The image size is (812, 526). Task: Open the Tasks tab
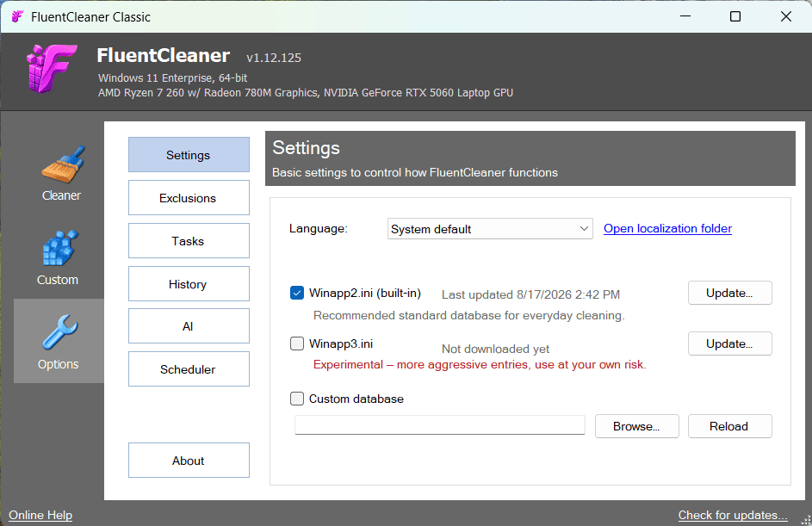189,241
